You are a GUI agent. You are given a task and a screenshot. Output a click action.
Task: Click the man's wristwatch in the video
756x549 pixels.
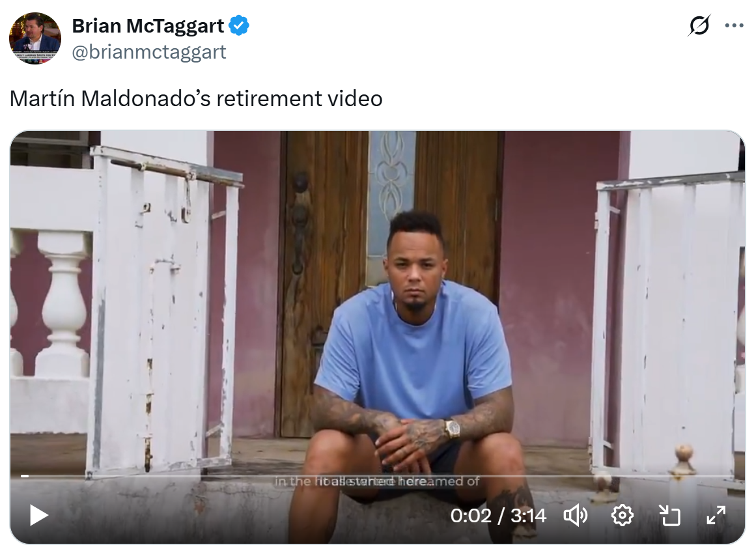point(452,429)
